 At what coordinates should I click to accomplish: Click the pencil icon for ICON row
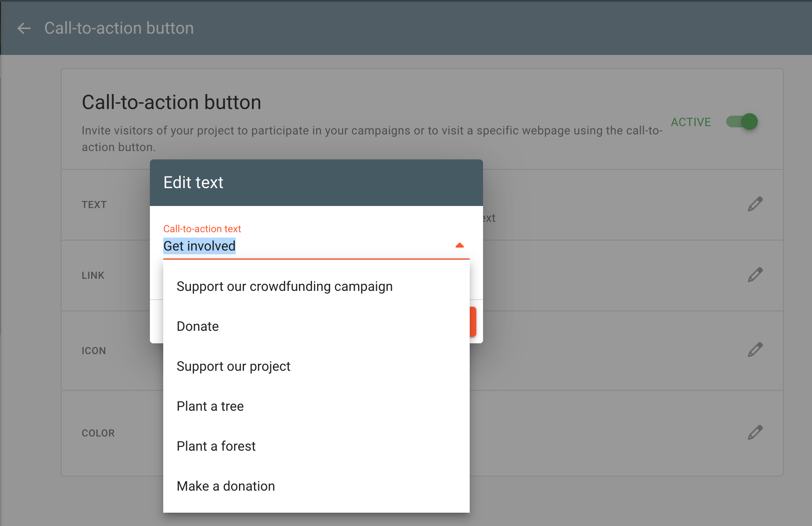coord(755,350)
